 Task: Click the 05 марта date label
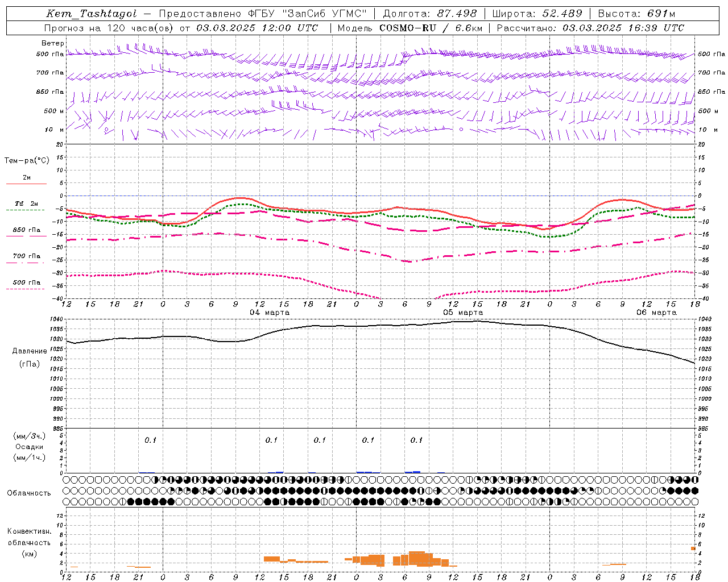(x=463, y=313)
